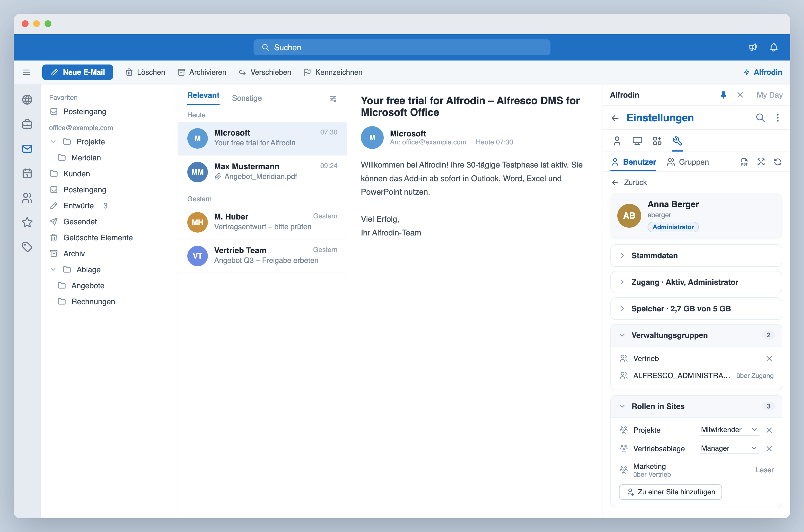Collapse the Ablage folder tree
The image size is (804, 532).
point(53,269)
